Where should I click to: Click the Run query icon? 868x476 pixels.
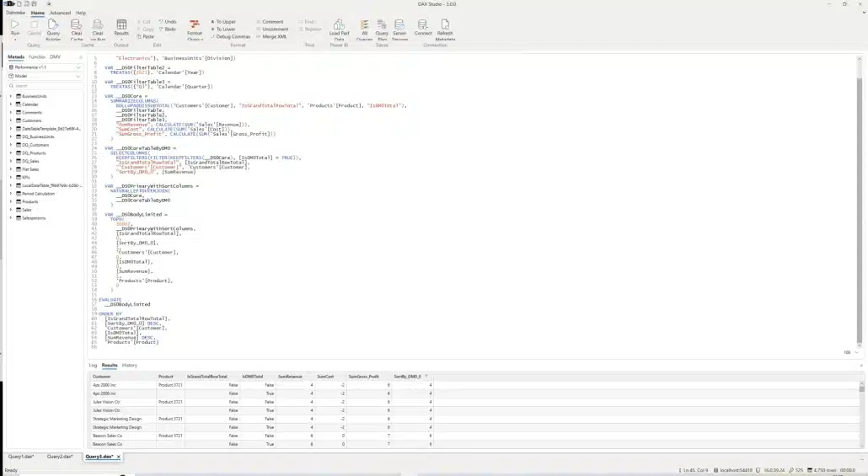click(14, 28)
